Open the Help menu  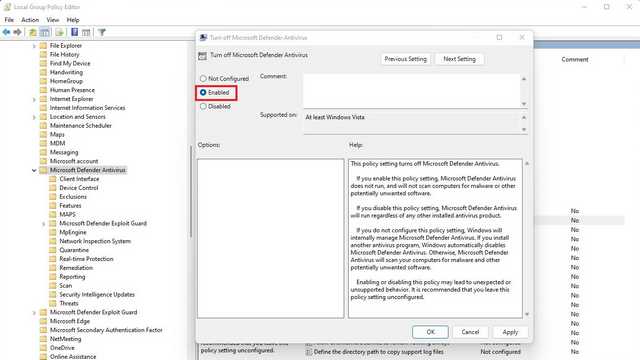[73, 20]
